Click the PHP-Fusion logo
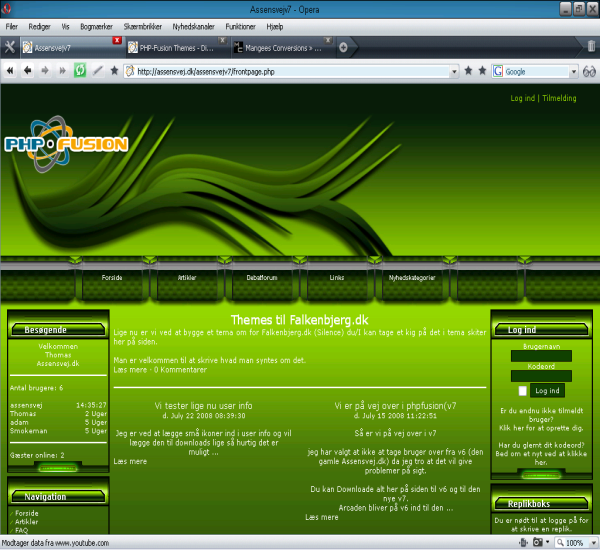 click(66, 144)
